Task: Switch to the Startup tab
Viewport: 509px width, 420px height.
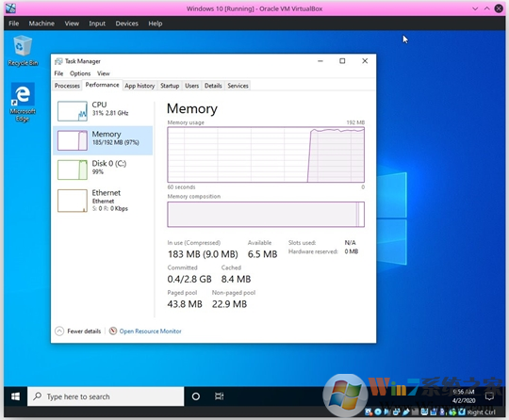Action: click(x=170, y=86)
